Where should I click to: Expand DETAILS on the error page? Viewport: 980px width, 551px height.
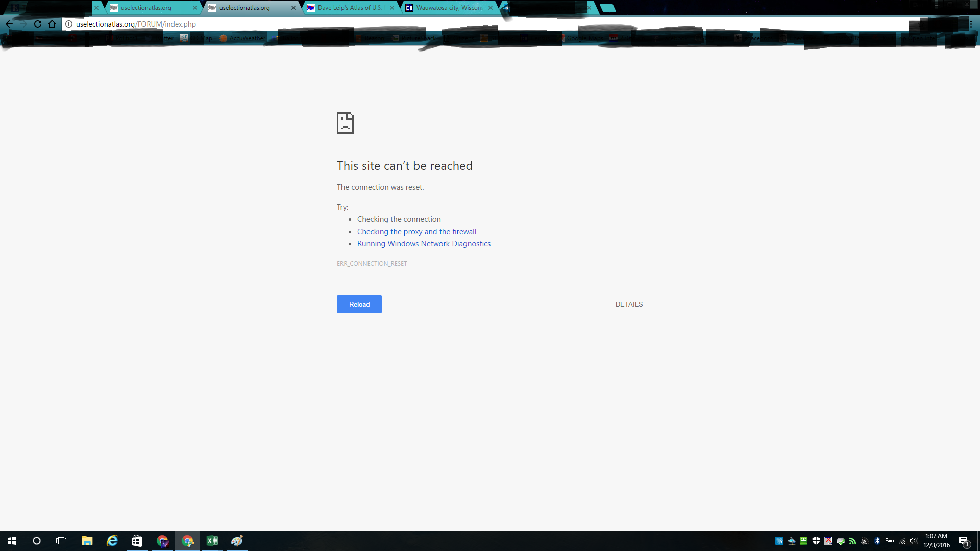click(629, 304)
